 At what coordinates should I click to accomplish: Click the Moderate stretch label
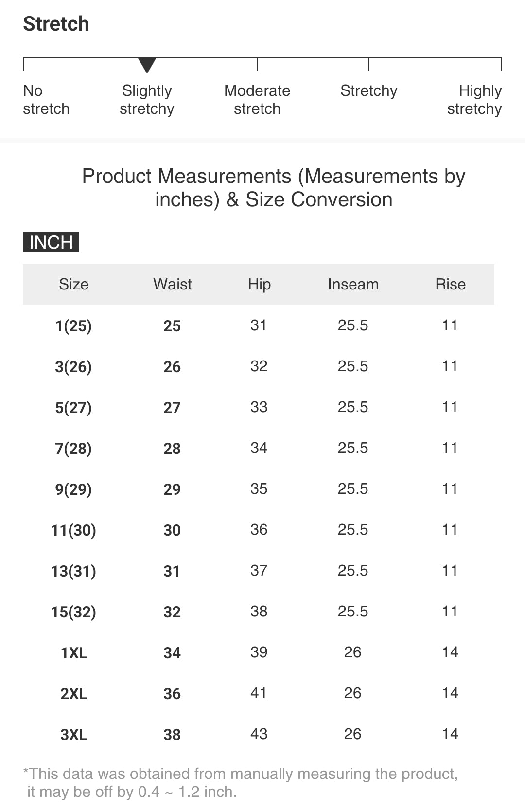(x=257, y=100)
